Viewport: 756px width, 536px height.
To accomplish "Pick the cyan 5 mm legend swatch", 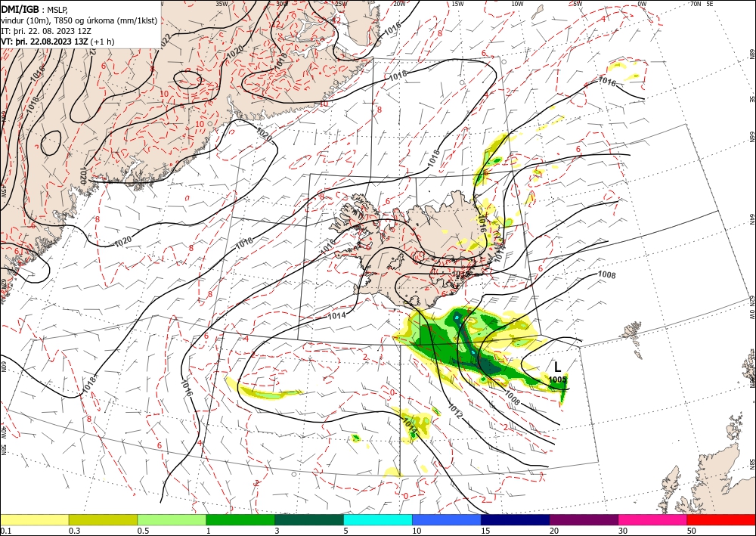I will 378,519.
